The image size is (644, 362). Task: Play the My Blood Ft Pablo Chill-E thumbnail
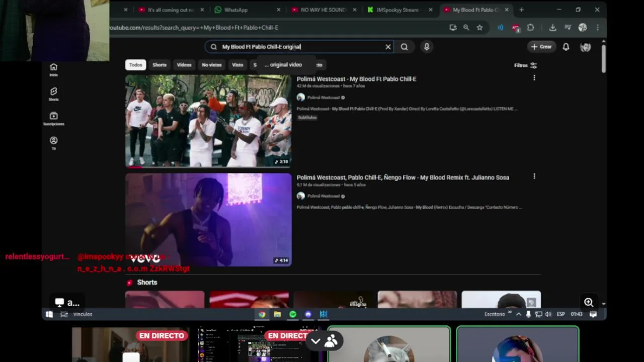(x=208, y=121)
